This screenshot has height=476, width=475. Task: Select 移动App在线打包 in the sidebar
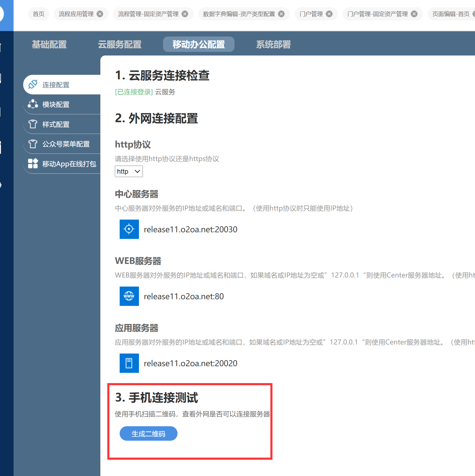pos(62,164)
